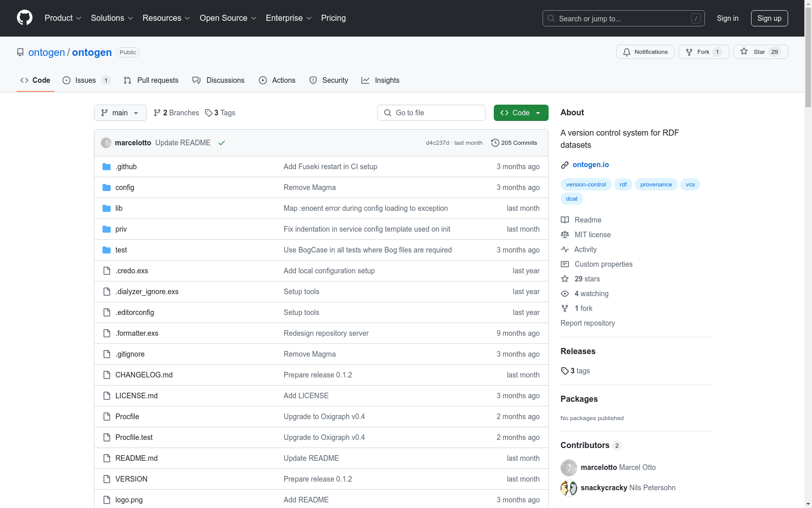Open the Procfile.test file
The width and height of the screenshot is (812, 508).
tap(134, 437)
